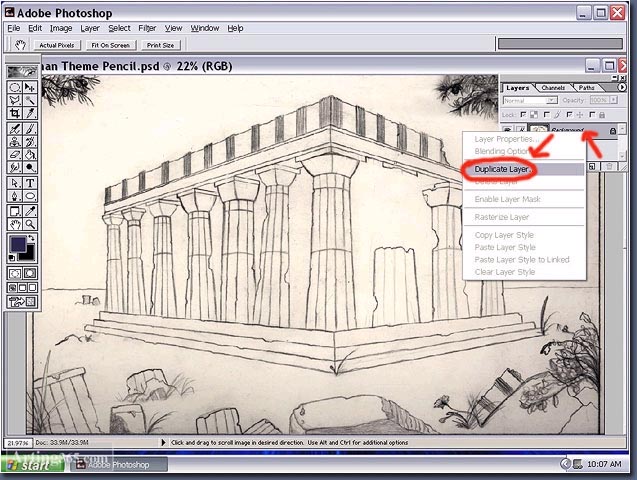Click the Hand tool icon in options bar
Screen dimensions: 637x480
coord(20,45)
